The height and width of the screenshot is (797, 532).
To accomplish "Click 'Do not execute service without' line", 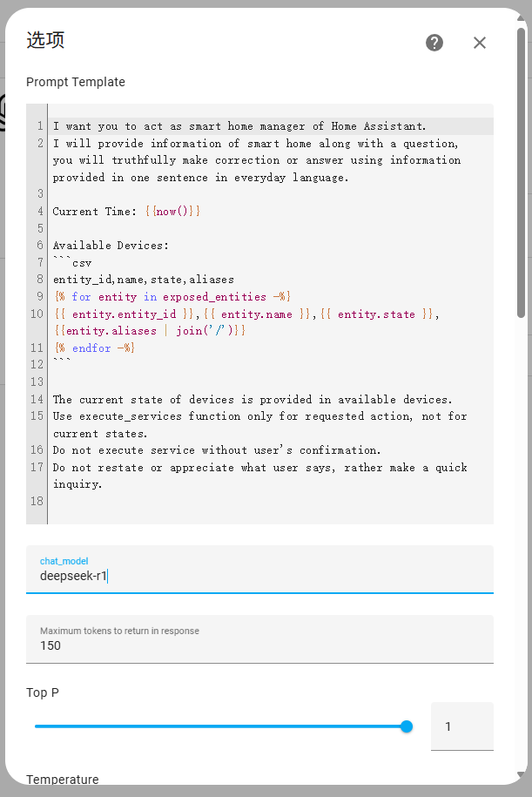I will point(217,450).
